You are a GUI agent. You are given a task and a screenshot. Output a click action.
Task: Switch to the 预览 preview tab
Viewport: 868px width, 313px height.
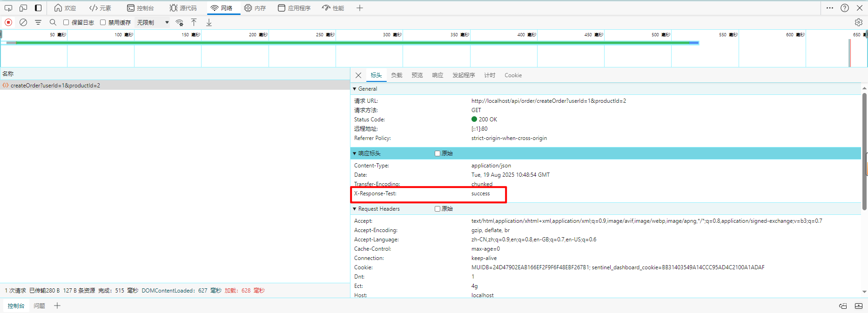coord(417,75)
